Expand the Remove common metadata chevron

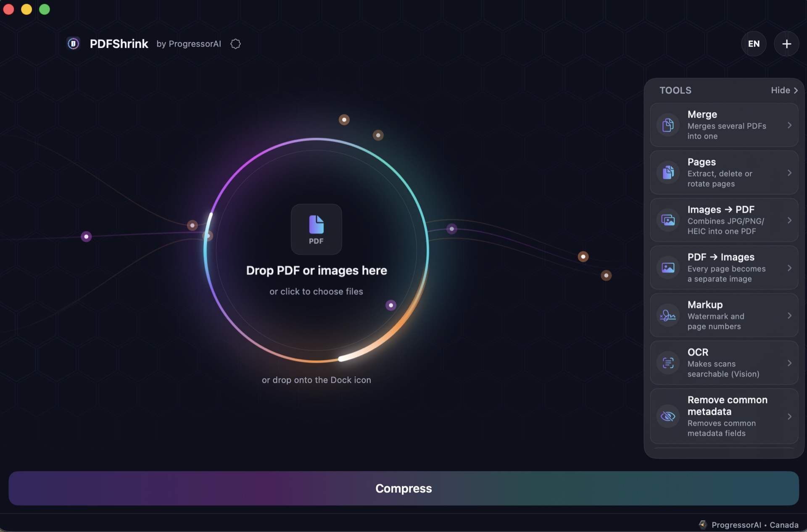[x=789, y=416]
